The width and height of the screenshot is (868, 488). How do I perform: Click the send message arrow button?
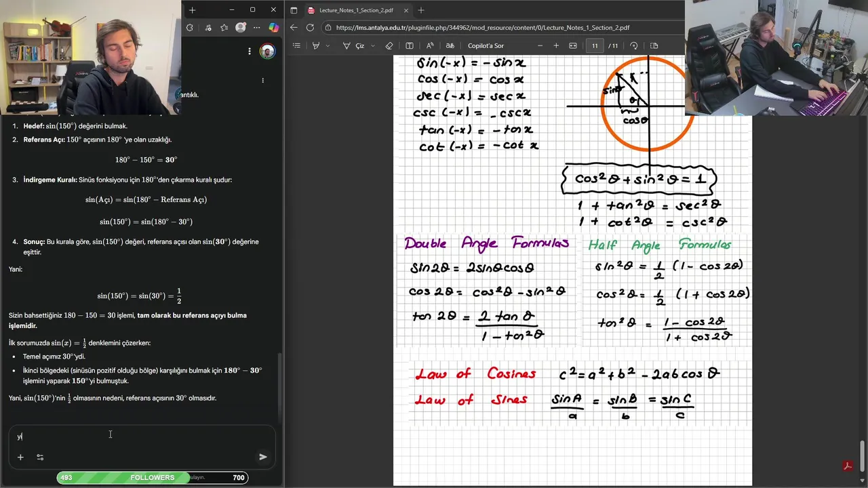coord(263,457)
